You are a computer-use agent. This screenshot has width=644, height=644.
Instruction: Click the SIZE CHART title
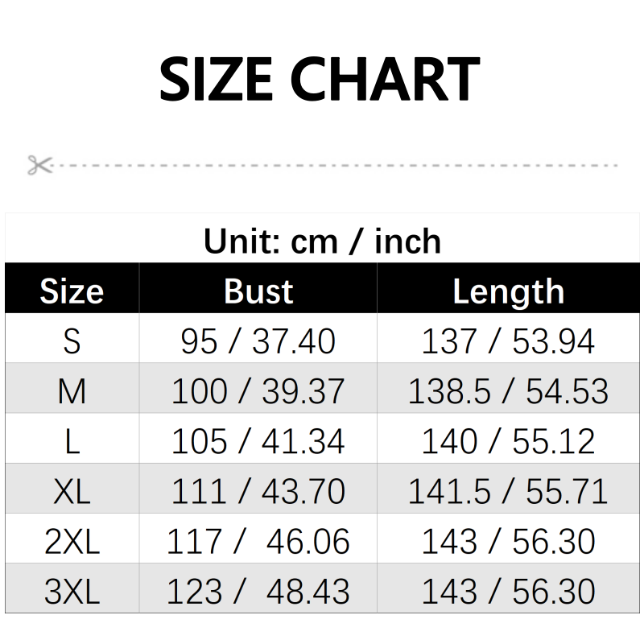(320, 79)
